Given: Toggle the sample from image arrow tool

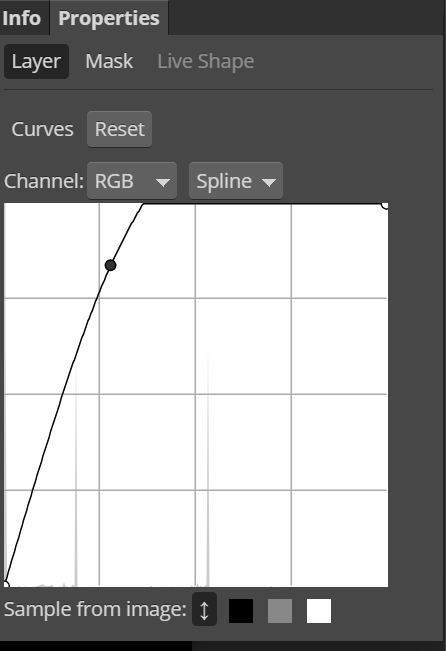Looking at the screenshot, I should point(204,609).
